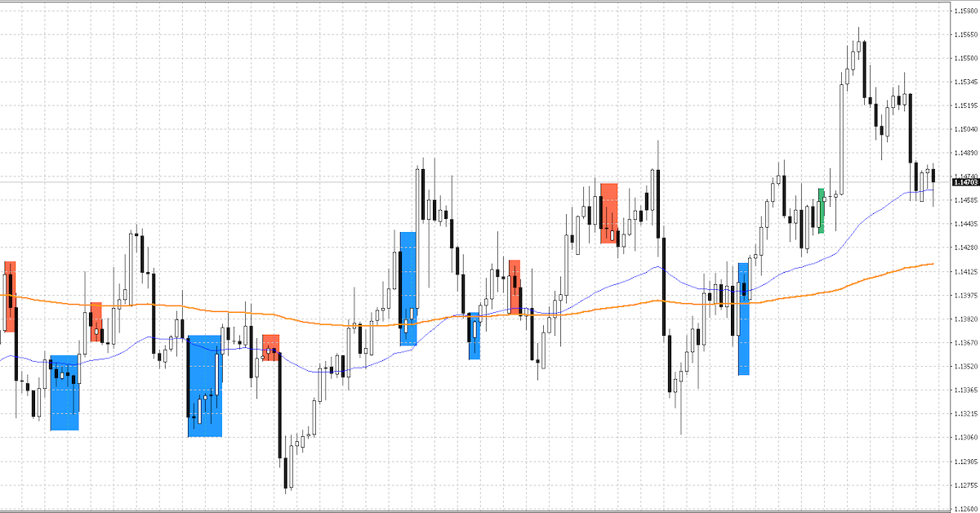This screenshot has width=980, height=513.
Task: Click the lowest candlestick on the chart
Action: coord(287,474)
